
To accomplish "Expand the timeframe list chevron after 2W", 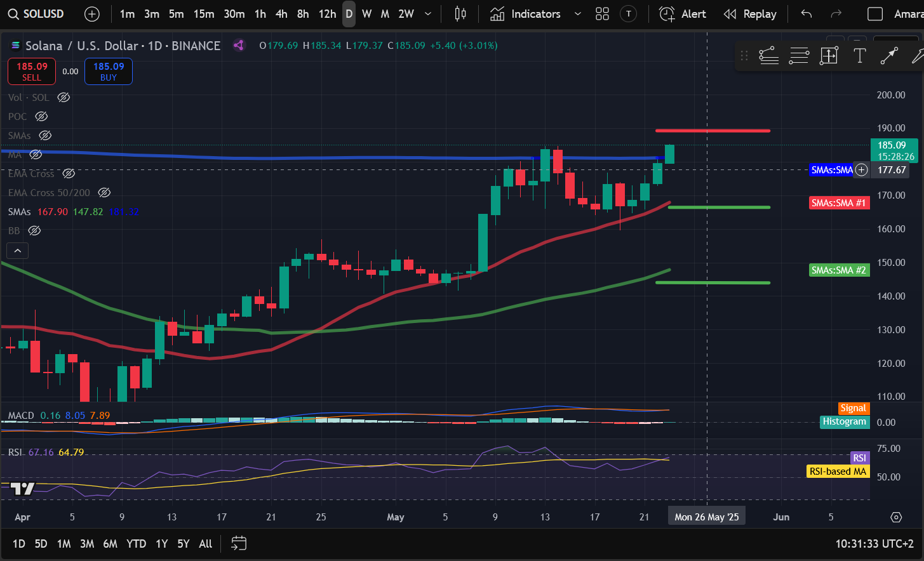I will [x=428, y=14].
